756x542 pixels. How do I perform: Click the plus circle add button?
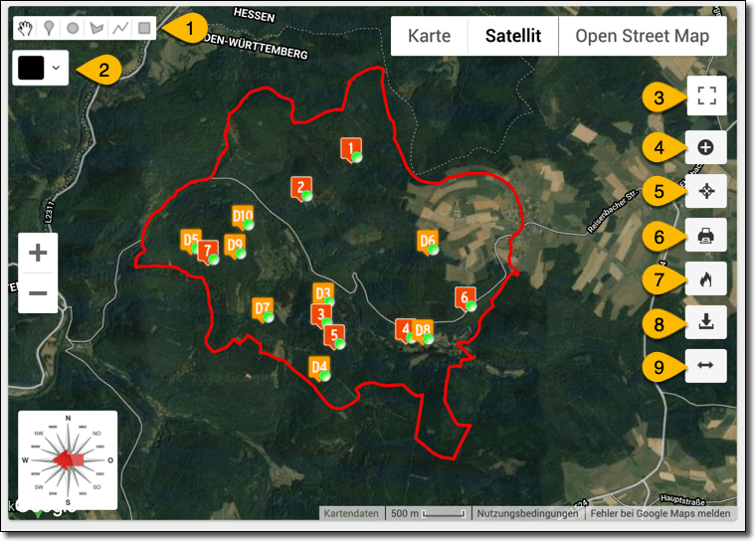coord(706,147)
